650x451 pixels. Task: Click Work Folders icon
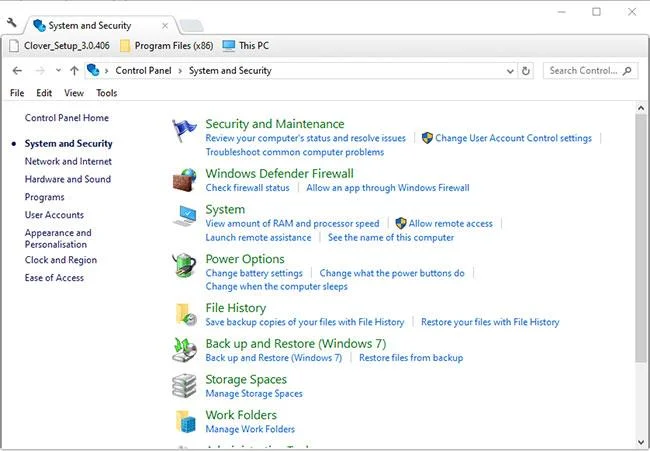point(185,422)
